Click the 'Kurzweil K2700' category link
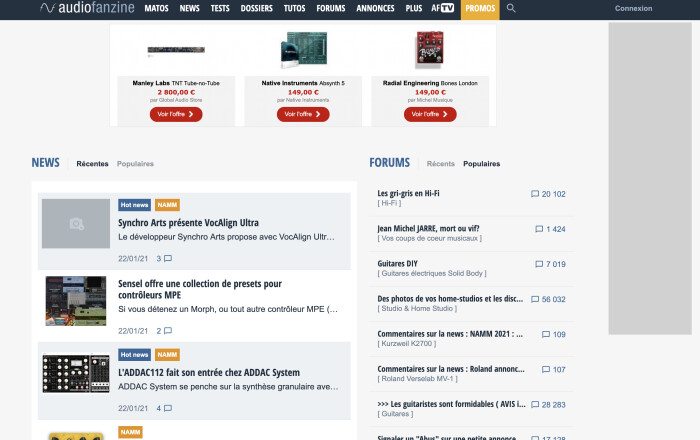This screenshot has width=700, height=440. click(407, 344)
